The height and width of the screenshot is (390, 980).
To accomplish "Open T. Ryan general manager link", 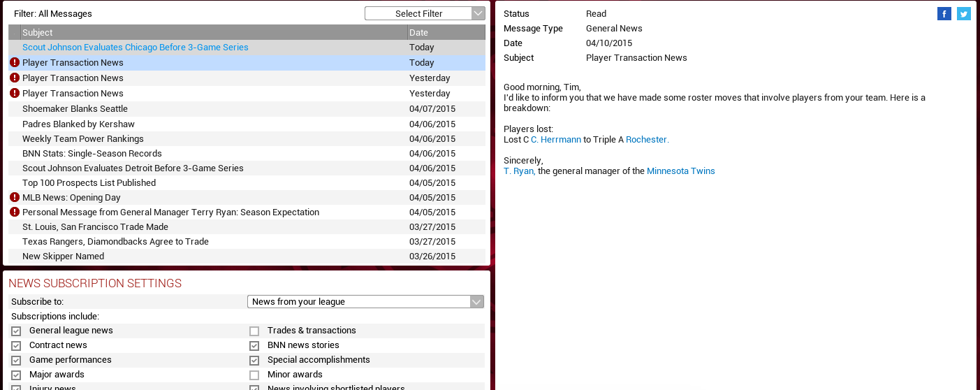I will tap(519, 171).
